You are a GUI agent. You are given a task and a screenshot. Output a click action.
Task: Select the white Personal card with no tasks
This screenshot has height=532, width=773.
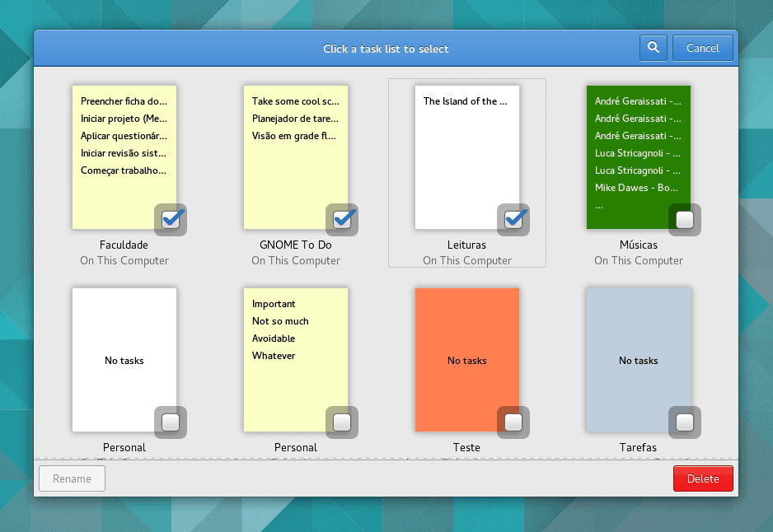(124, 360)
